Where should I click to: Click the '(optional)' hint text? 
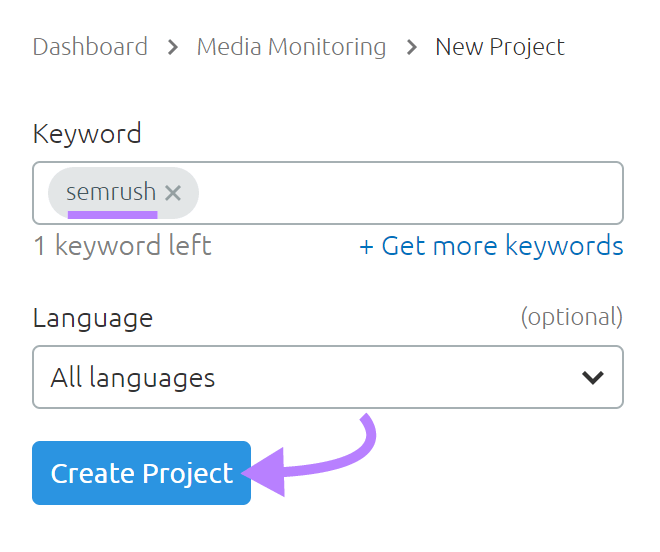click(x=571, y=318)
